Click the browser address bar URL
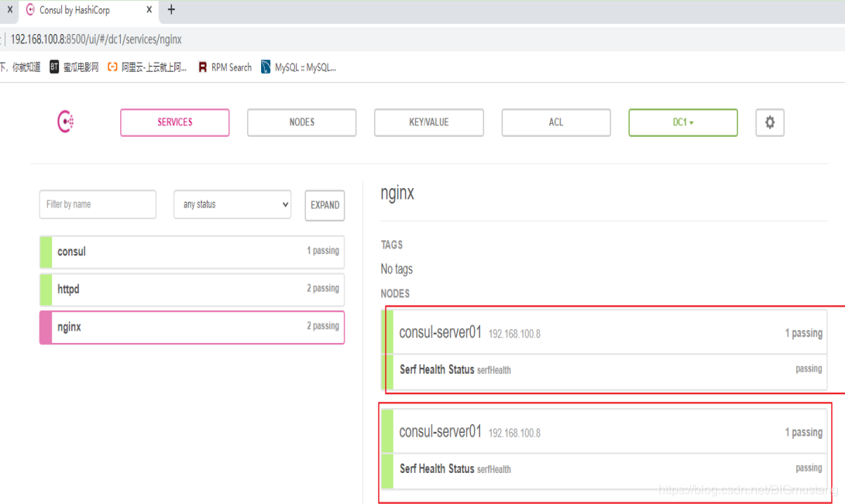 point(96,39)
